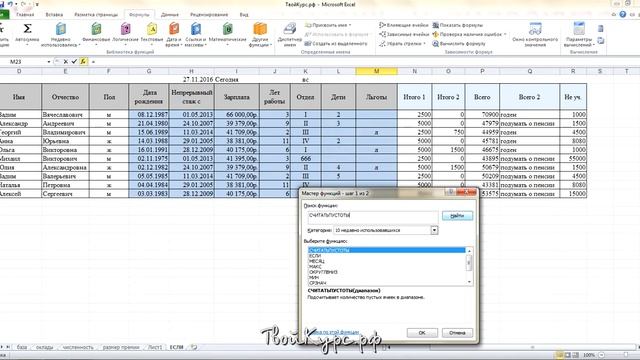The height and width of the screenshot is (360, 640).
Task: Click cell with salary 66 000,00р
Action: [x=237, y=115]
